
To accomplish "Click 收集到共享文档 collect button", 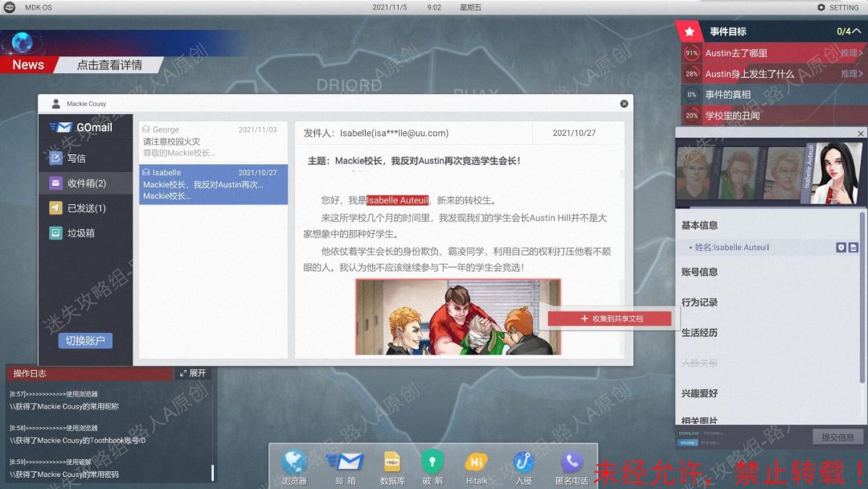I will (x=609, y=318).
